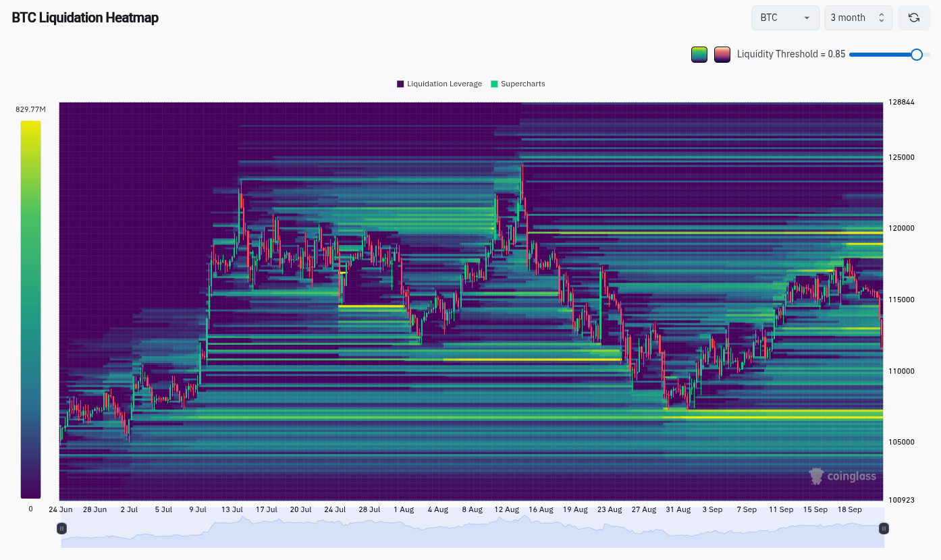Click the BTC Liquidation Heatmap title
The width and height of the screenshot is (941, 560).
[x=85, y=18]
